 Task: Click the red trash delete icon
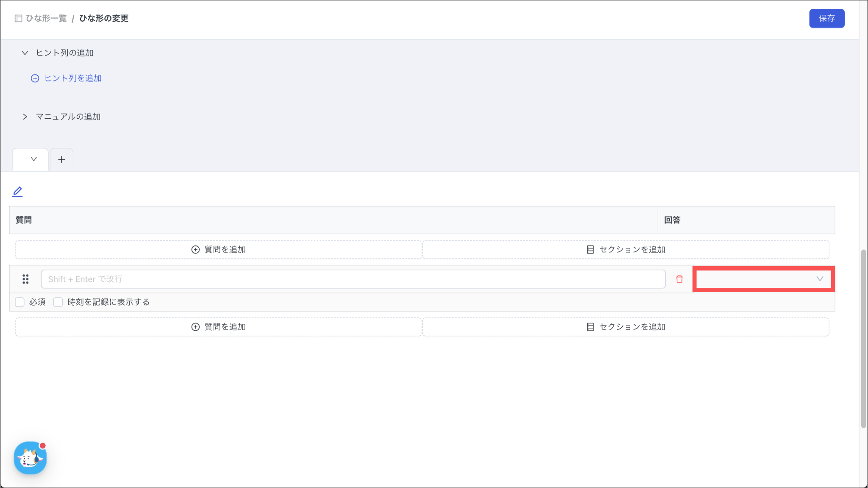click(x=679, y=279)
